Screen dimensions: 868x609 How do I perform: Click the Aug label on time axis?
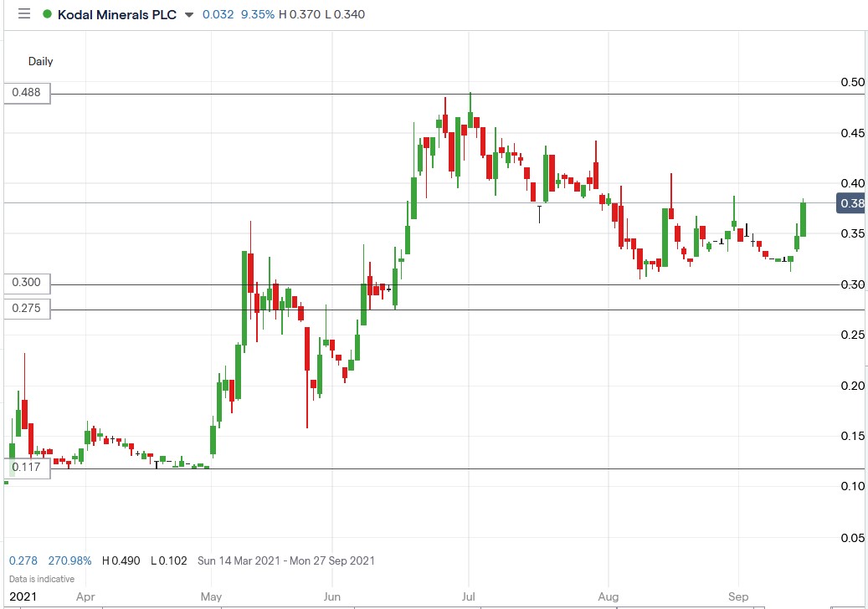tap(609, 596)
